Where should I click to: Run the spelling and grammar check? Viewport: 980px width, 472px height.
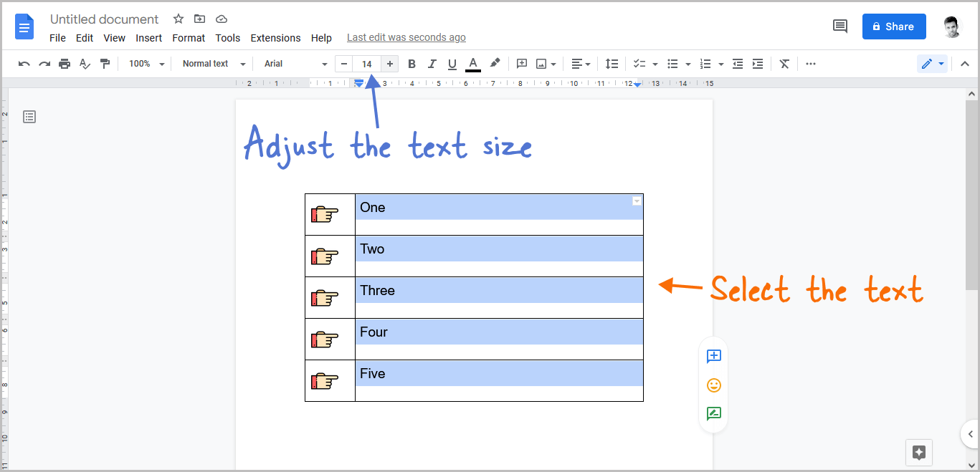pos(85,64)
